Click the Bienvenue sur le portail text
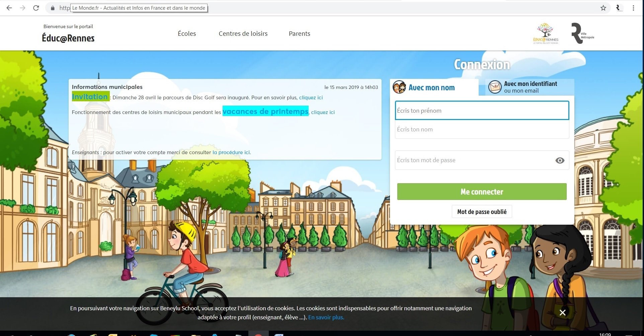Image resolution: width=644 pixels, height=336 pixels. 68,26
